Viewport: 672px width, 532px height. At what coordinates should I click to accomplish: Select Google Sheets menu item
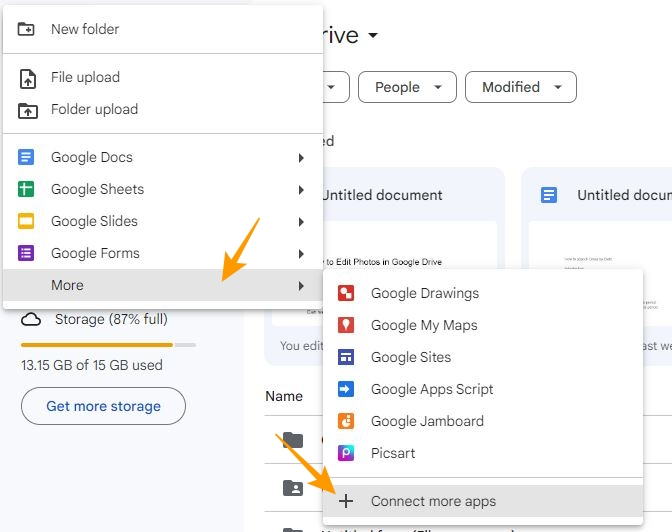point(163,189)
